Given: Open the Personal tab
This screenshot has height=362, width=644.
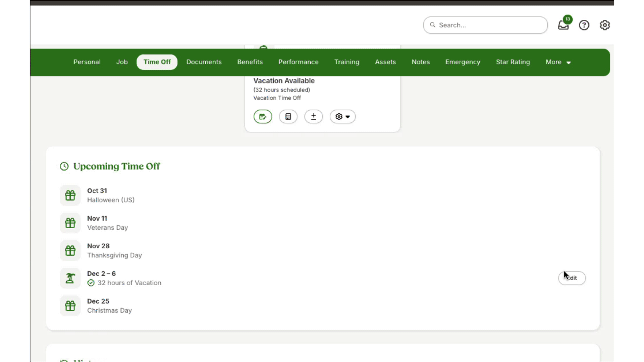Looking at the screenshot, I should coord(87,62).
